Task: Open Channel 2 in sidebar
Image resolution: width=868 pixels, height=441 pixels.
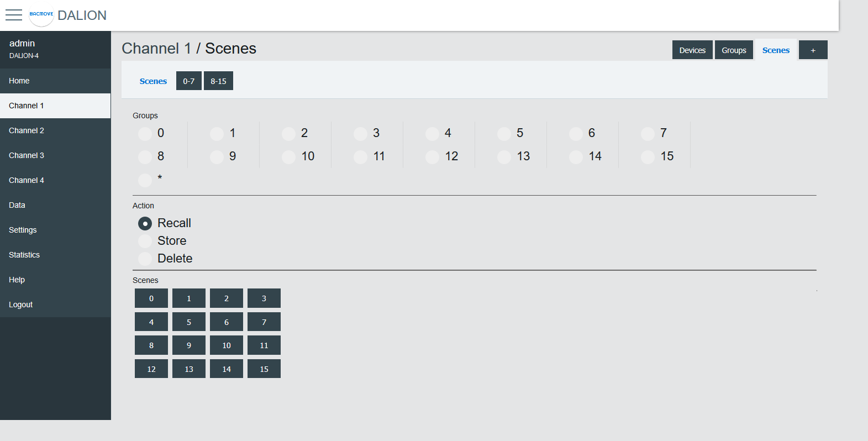Action: pyautogui.click(x=27, y=130)
